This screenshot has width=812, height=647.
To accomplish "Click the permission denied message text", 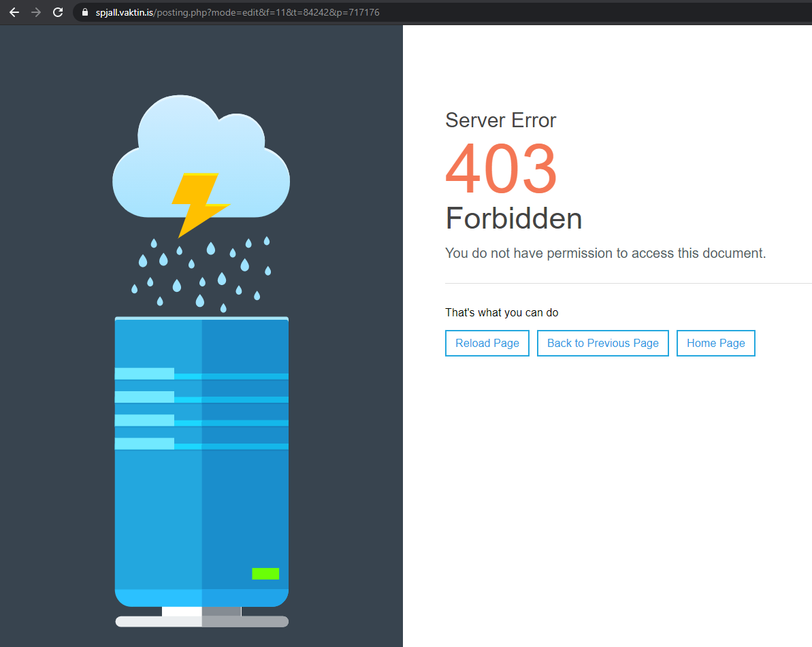I will tap(605, 253).
